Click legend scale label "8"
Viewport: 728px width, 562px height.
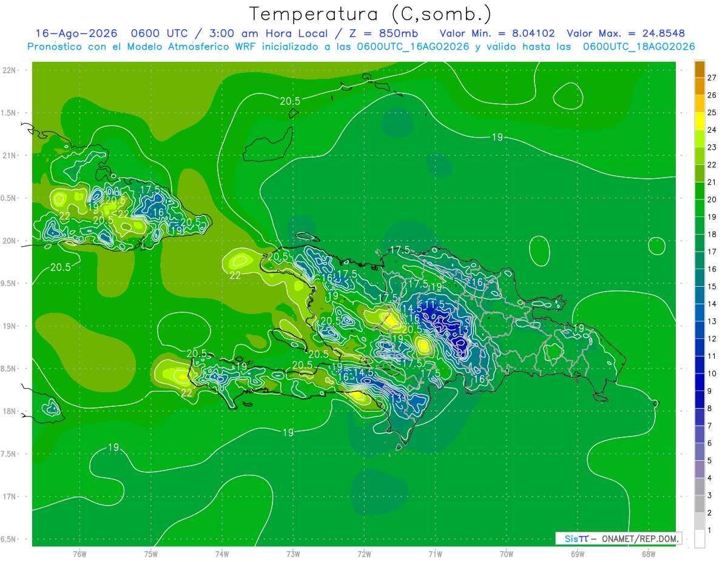click(x=710, y=409)
